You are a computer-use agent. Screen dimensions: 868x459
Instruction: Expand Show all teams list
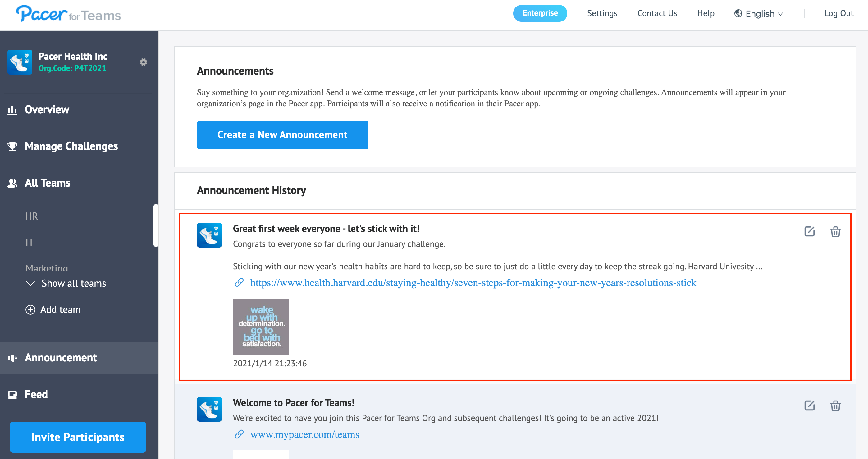(66, 283)
